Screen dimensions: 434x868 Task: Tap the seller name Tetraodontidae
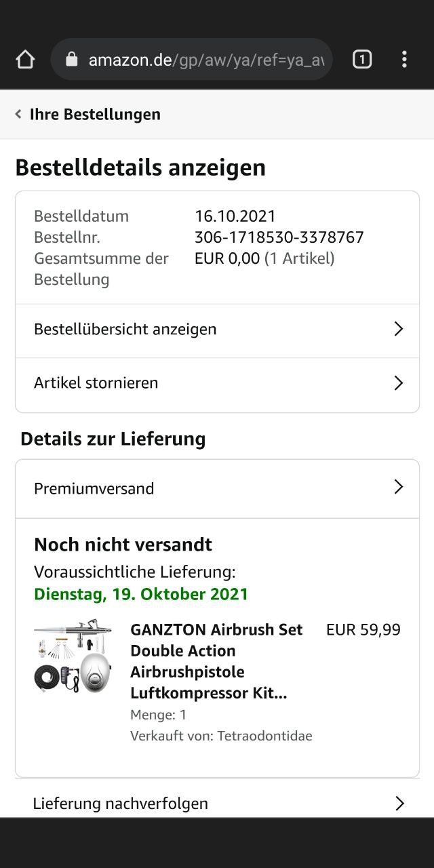point(264,736)
